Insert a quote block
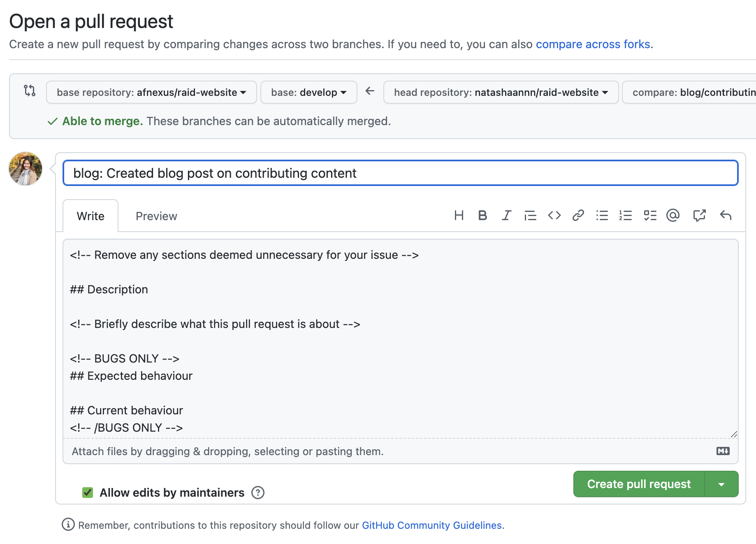The width and height of the screenshot is (756, 544). coord(530,215)
